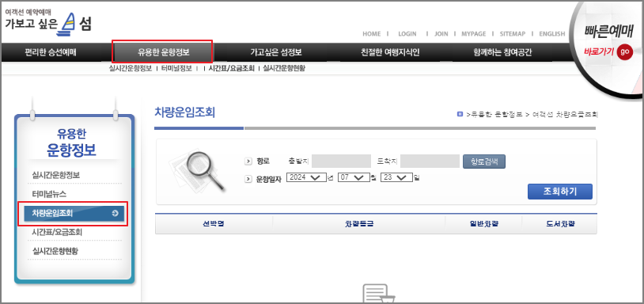Open 편리한 승선예매 menu

click(x=50, y=52)
